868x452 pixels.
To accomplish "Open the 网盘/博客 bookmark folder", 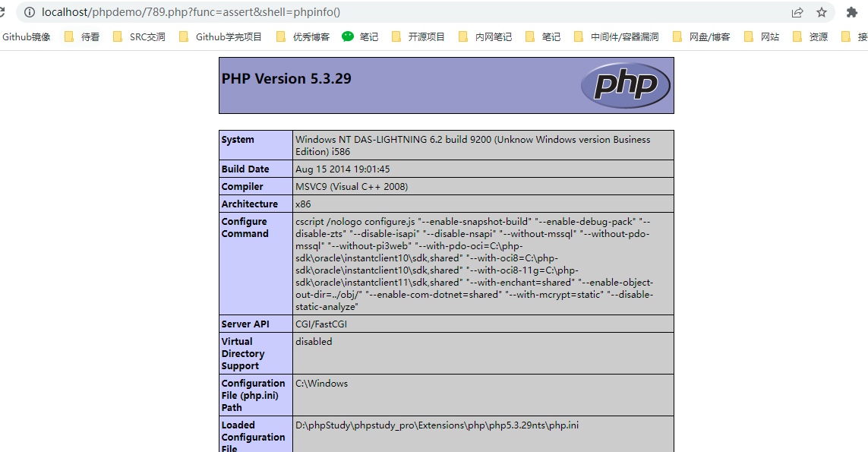I will 702,37.
